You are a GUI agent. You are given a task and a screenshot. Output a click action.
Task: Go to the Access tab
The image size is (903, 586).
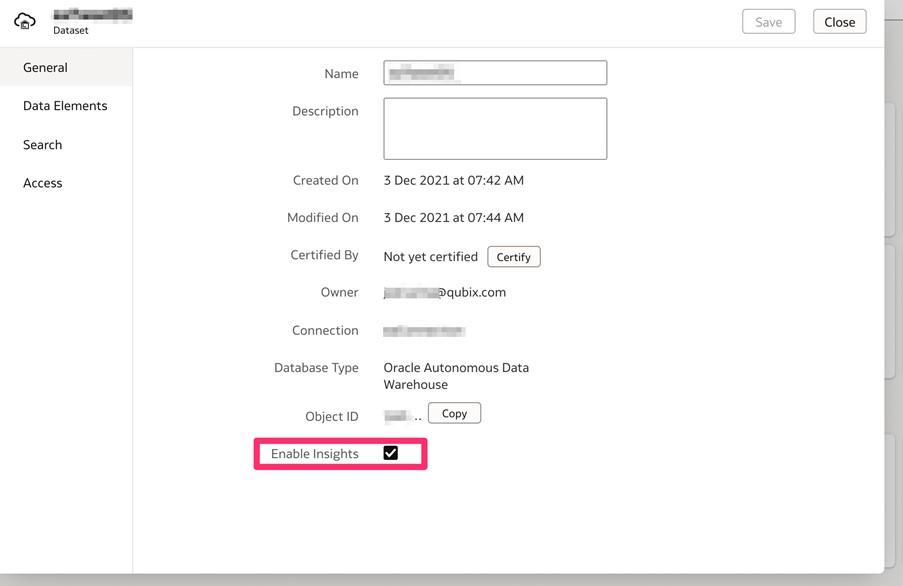pos(66,183)
